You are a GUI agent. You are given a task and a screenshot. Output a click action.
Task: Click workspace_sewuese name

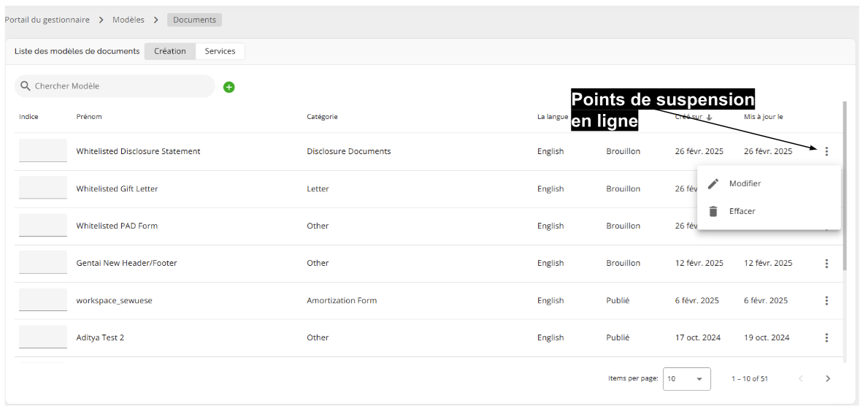[x=114, y=300]
